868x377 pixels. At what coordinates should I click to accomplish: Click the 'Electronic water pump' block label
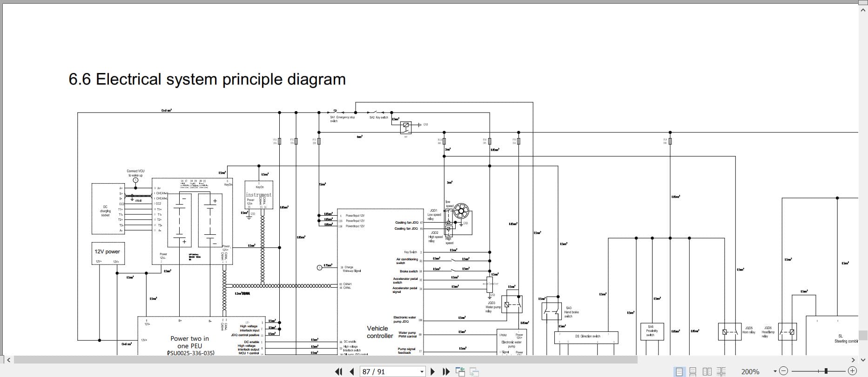click(x=511, y=344)
